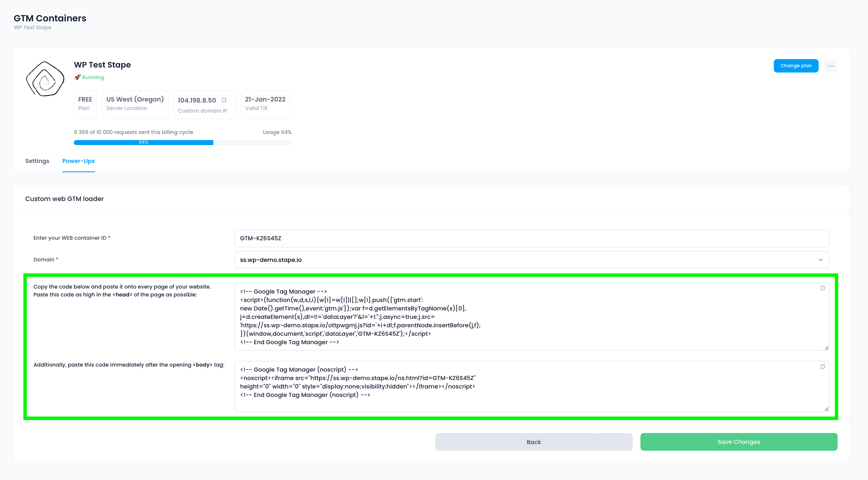
Task: Click the rocket Running status icon
Action: click(77, 78)
